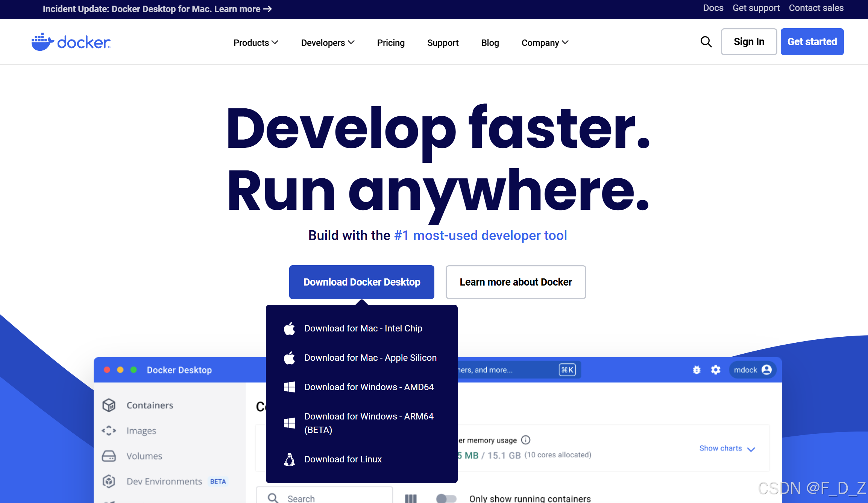
Task: Click the Incident Update banner link
Action: point(157,9)
